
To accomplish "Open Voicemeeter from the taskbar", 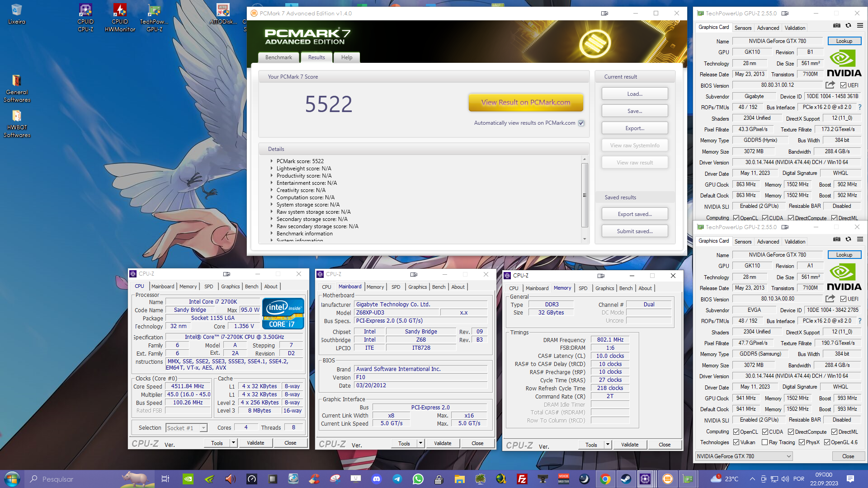I will pos(564,479).
